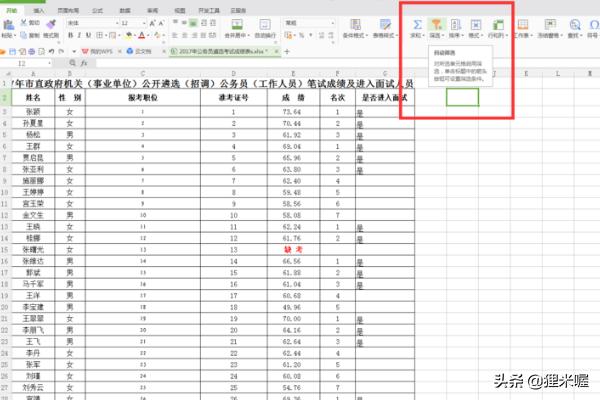Switch to the Start (开始) ribbon tab

(x=11, y=10)
